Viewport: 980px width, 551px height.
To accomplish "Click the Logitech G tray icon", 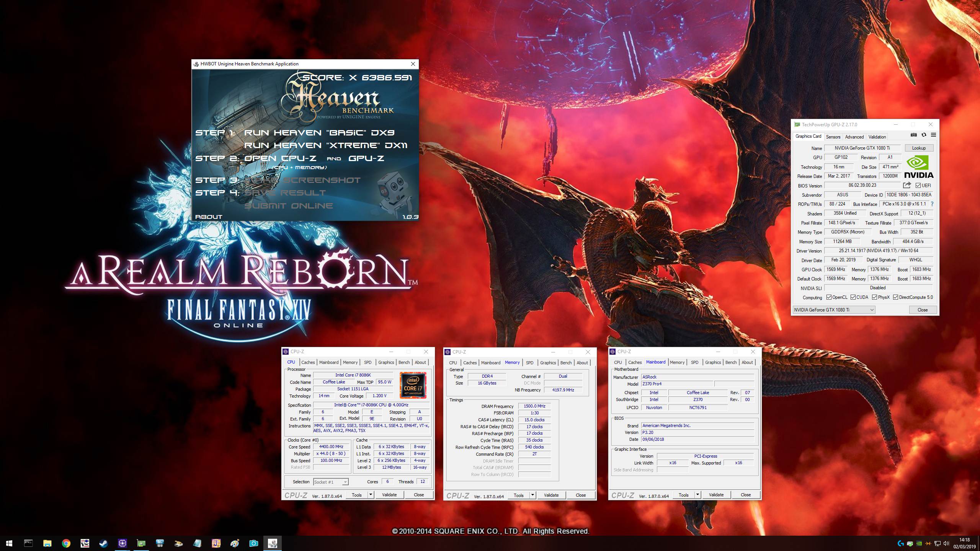I will (900, 543).
